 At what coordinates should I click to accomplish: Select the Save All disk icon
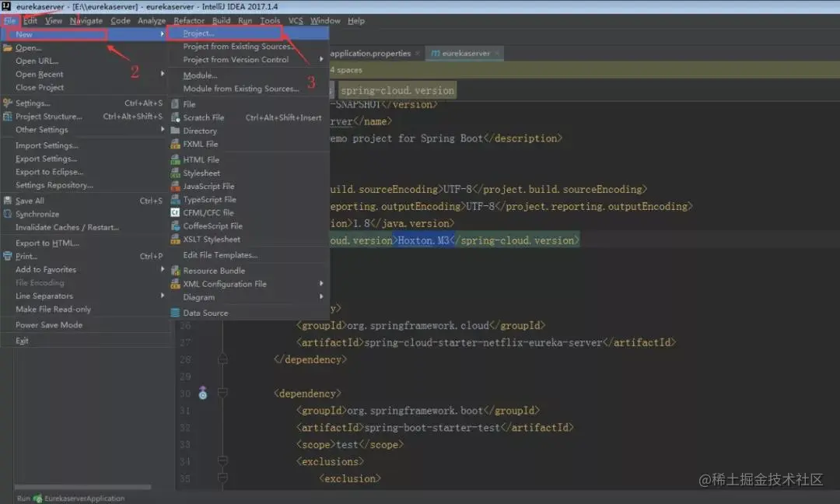coord(8,201)
